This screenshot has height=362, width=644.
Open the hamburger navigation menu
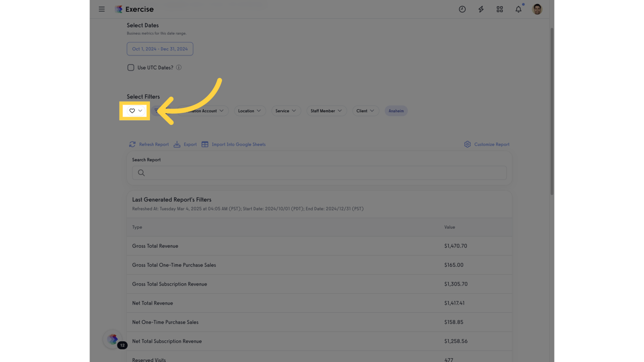(101, 9)
